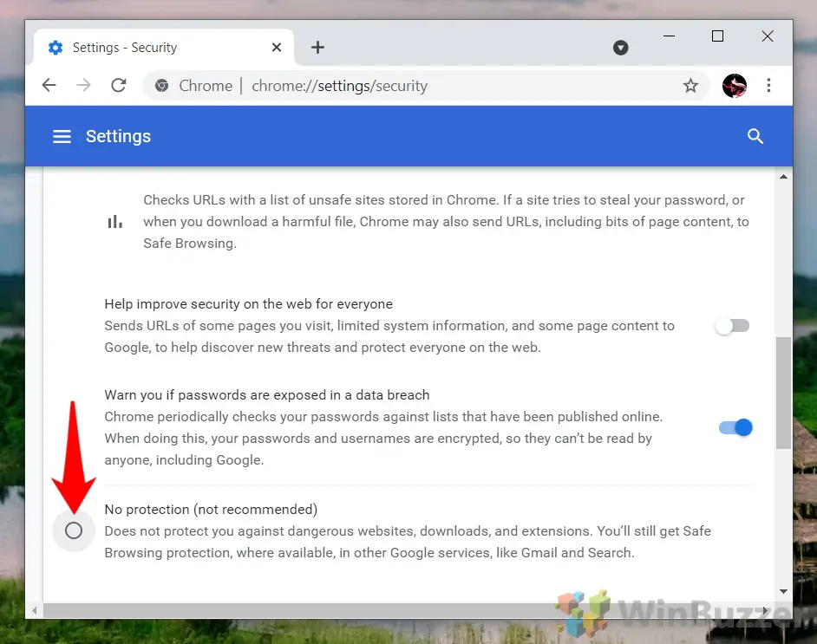The image size is (817, 644).
Task: Click the tab search dropdown arrow
Action: point(621,48)
